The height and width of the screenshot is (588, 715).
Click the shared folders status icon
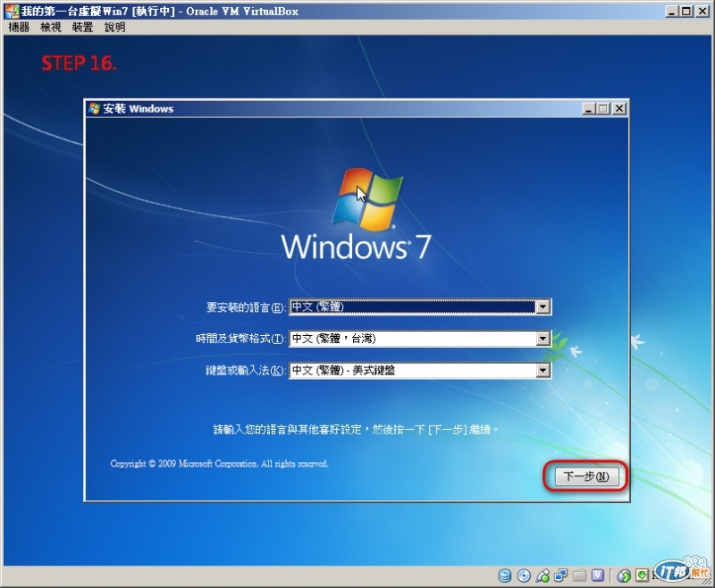(x=579, y=575)
